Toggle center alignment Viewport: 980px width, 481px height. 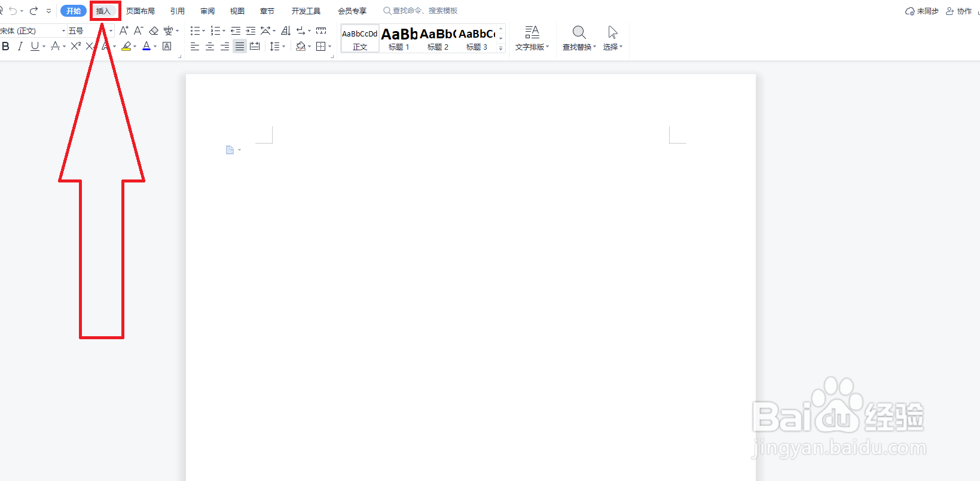[210, 46]
